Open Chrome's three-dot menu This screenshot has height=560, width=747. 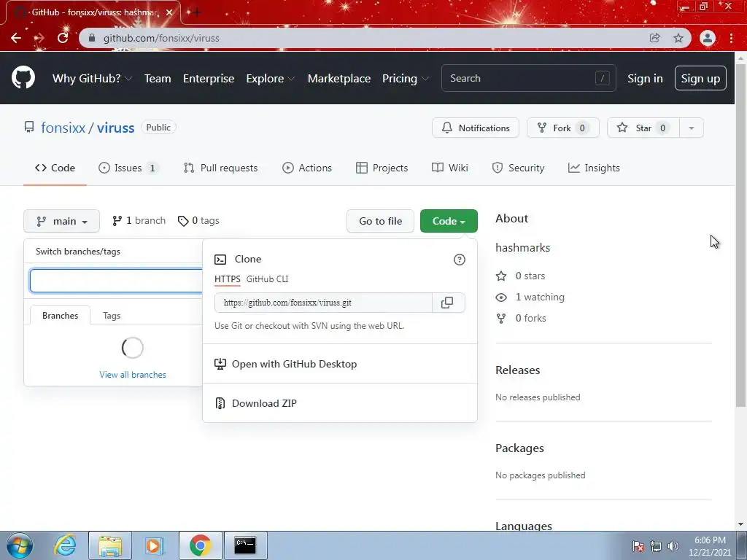pyautogui.click(x=731, y=38)
